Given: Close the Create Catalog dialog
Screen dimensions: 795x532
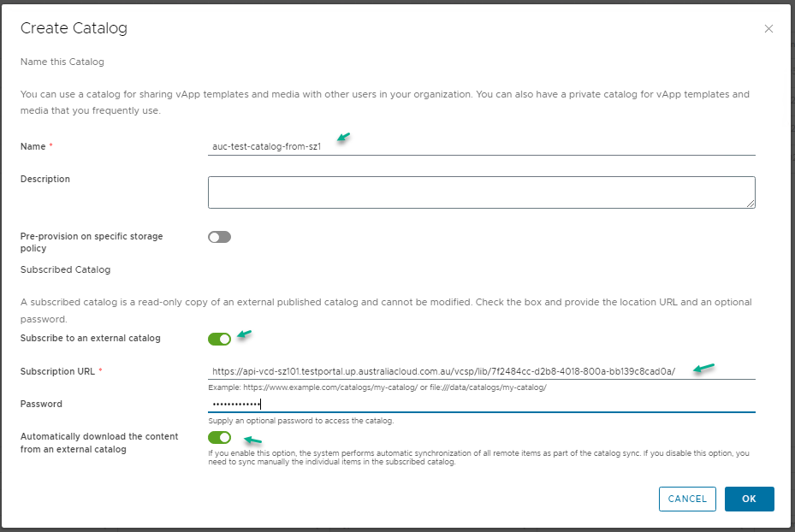Looking at the screenshot, I should [x=768, y=29].
